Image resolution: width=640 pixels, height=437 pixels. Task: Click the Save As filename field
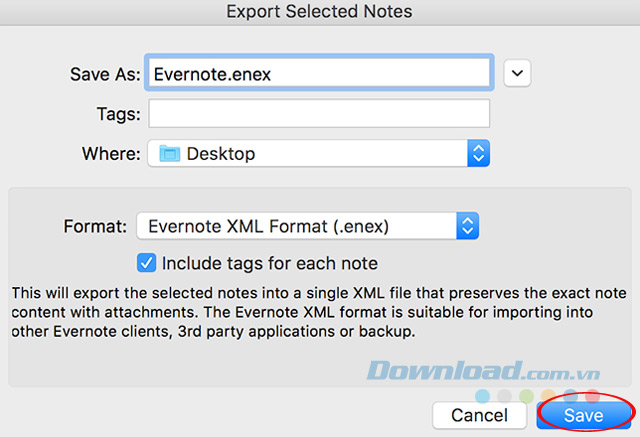pyautogui.click(x=318, y=73)
